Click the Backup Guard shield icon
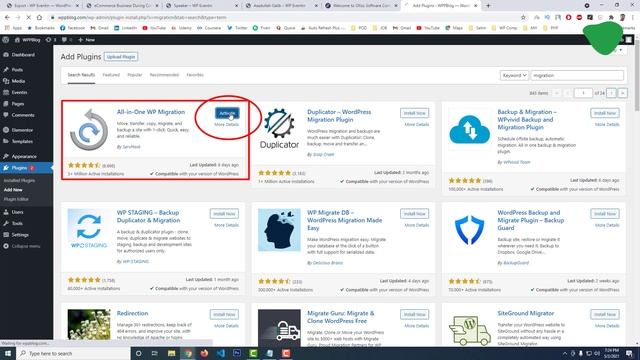Screen dimensions: 640x360 pyautogui.click(x=469, y=230)
